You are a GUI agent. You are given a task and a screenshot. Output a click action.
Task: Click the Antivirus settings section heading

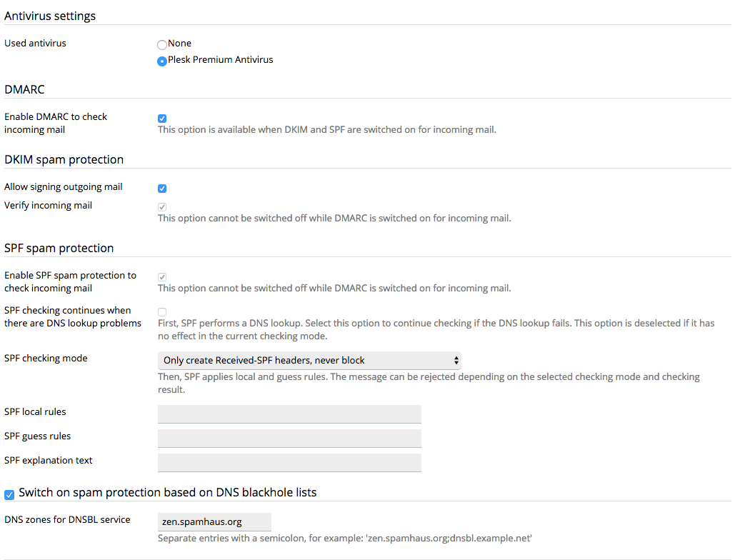pyautogui.click(x=50, y=15)
